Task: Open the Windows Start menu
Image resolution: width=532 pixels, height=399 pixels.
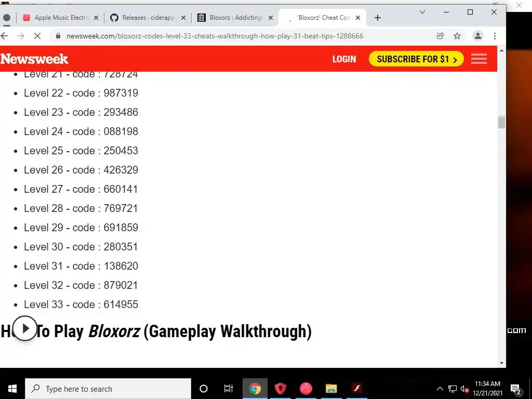Action: tap(12, 389)
